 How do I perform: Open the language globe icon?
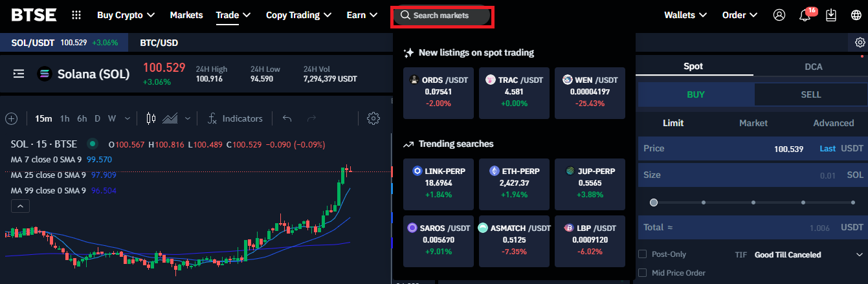click(856, 15)
